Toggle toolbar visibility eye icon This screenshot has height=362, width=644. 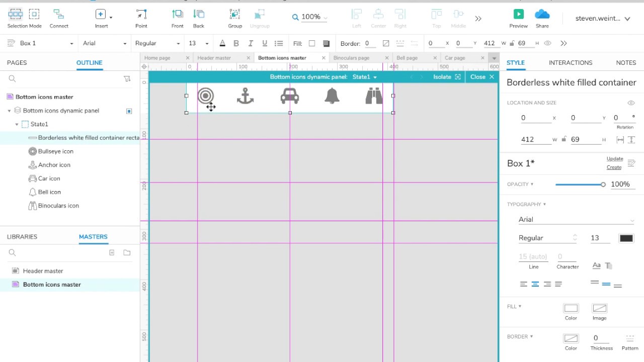click(548, 43)
